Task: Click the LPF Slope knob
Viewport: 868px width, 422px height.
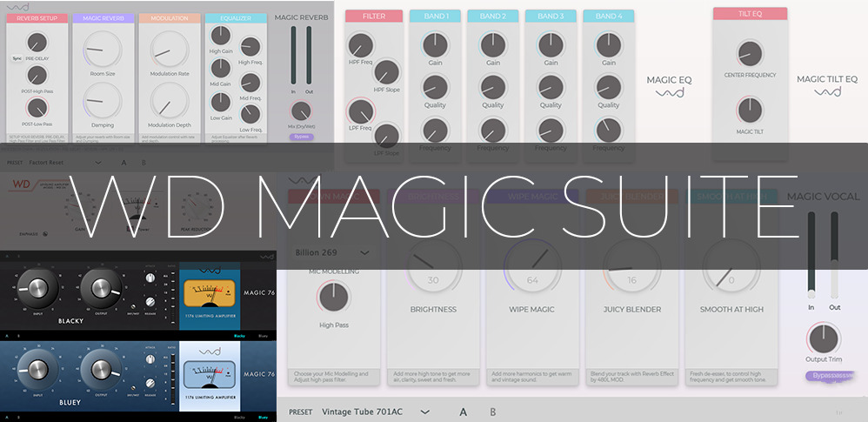Action: (x=386, y=136)
